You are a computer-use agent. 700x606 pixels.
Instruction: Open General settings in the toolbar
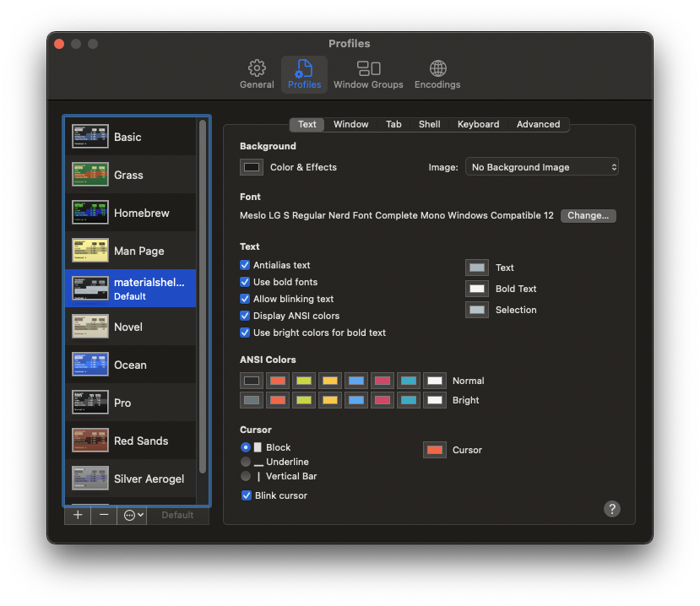[x=257, y=74]
